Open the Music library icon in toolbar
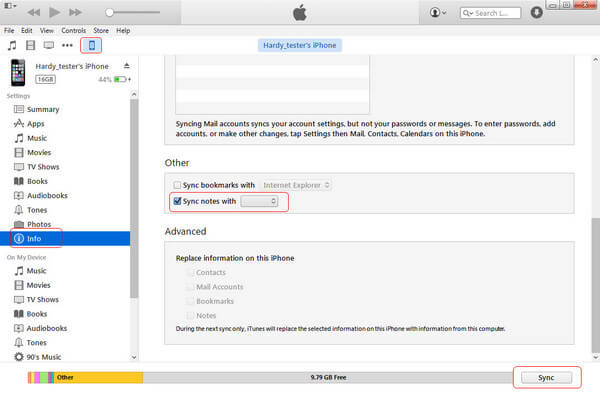This screenshot has width=600, height=393. pyautogui.click(x=12, y=46)
